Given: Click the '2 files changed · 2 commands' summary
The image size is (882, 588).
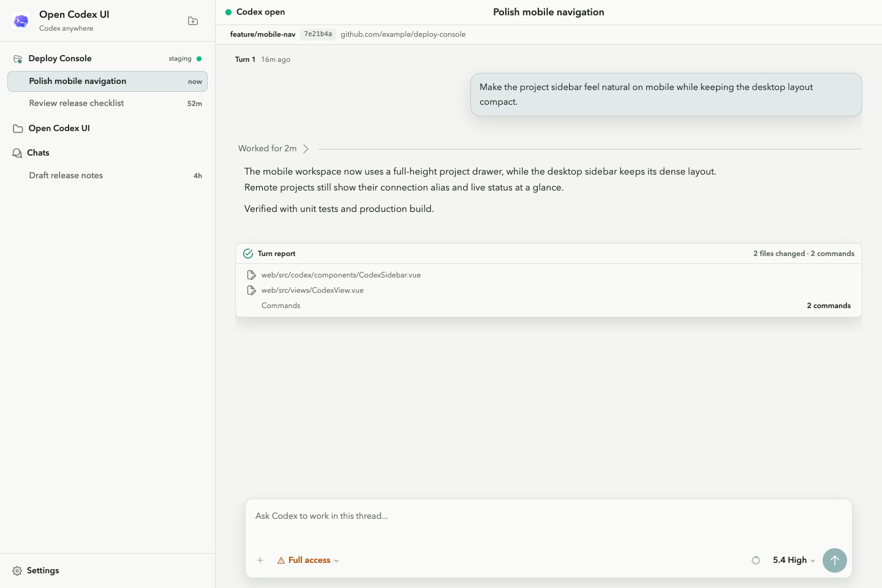Looking at the screenshot, I should pos(804,254).
